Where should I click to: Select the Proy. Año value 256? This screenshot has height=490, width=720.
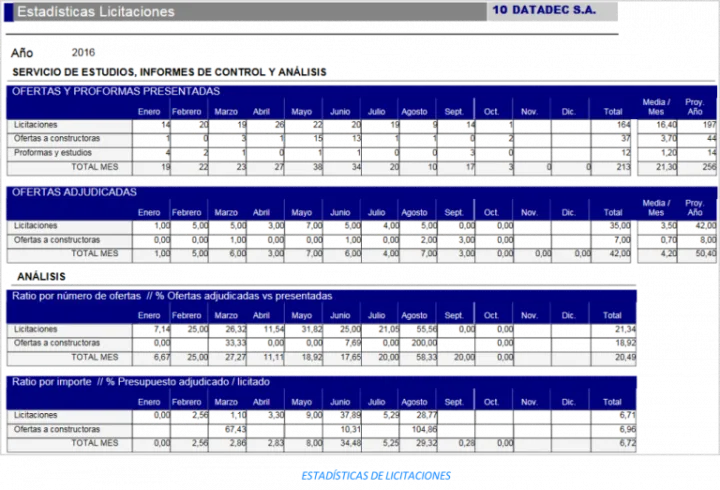click(709, 167)
